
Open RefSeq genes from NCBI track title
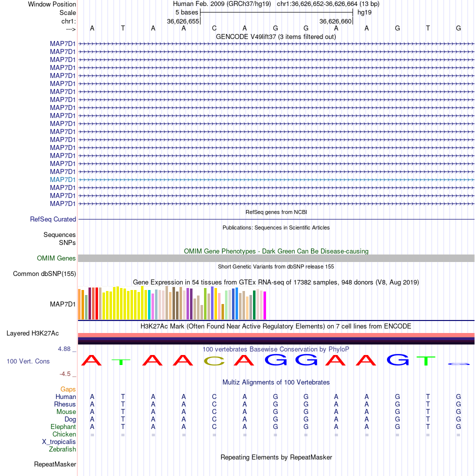point(276,212)
